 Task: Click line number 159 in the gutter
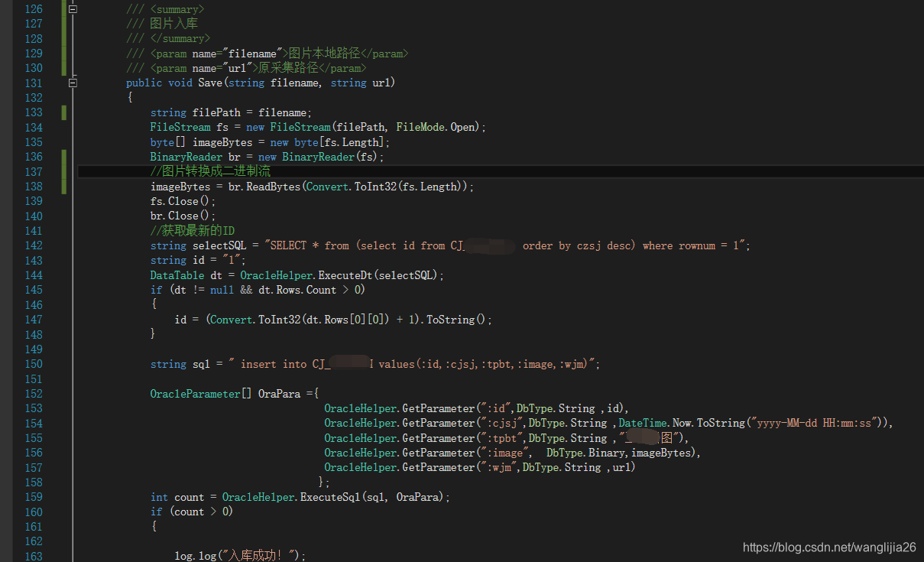coord(34,497)
